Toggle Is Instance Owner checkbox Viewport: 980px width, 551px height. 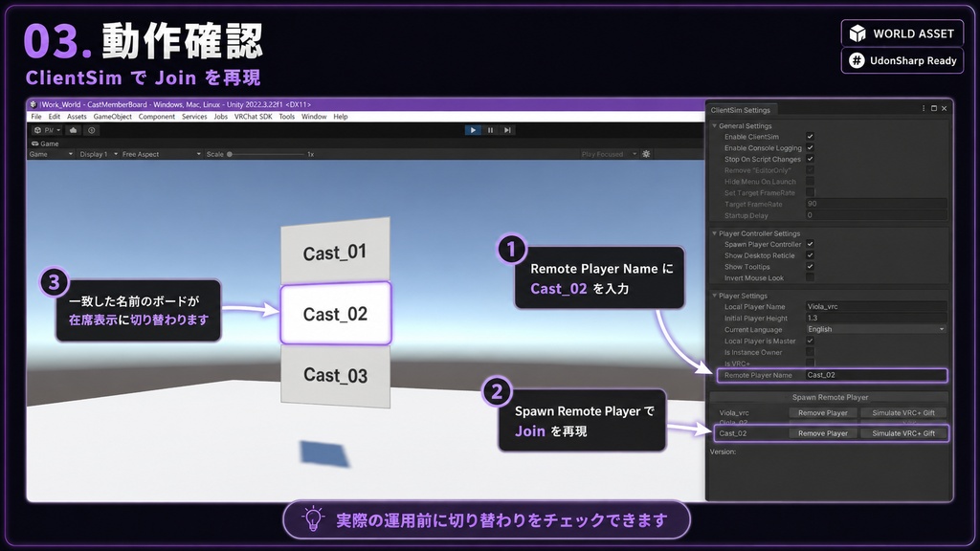(x=810, y=352)
